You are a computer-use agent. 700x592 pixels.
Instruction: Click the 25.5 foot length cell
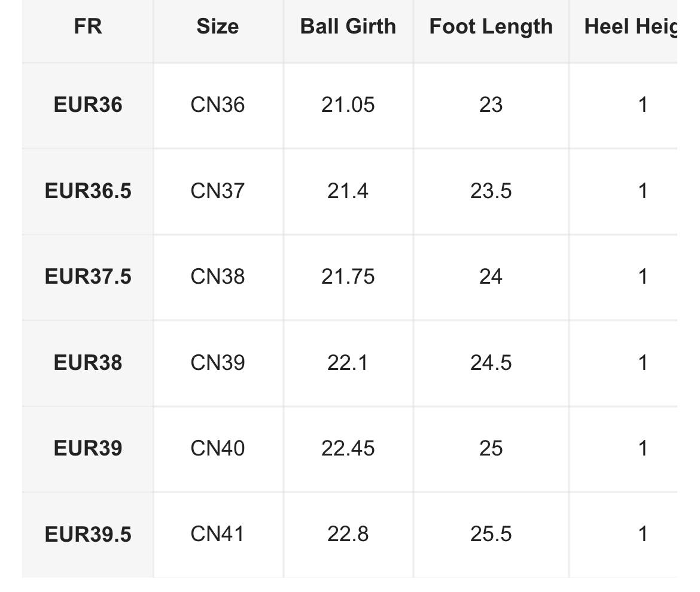tap(491, 534)
